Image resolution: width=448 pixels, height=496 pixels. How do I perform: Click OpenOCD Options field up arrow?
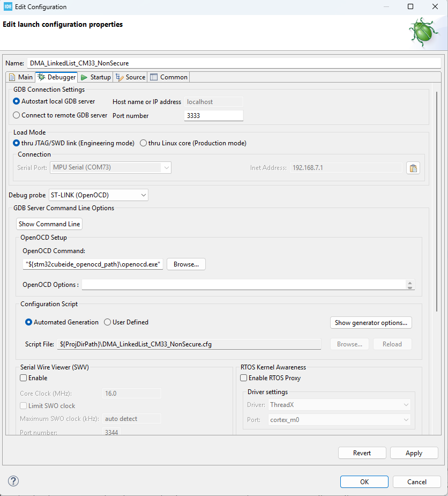click(x=410, y=283)
